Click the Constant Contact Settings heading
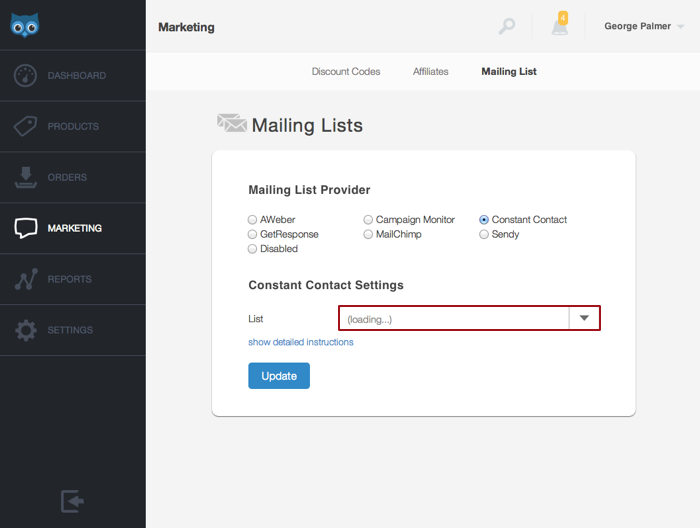This screenshot has width=700, height=528. pyautogui.click(x=326, y=285)
